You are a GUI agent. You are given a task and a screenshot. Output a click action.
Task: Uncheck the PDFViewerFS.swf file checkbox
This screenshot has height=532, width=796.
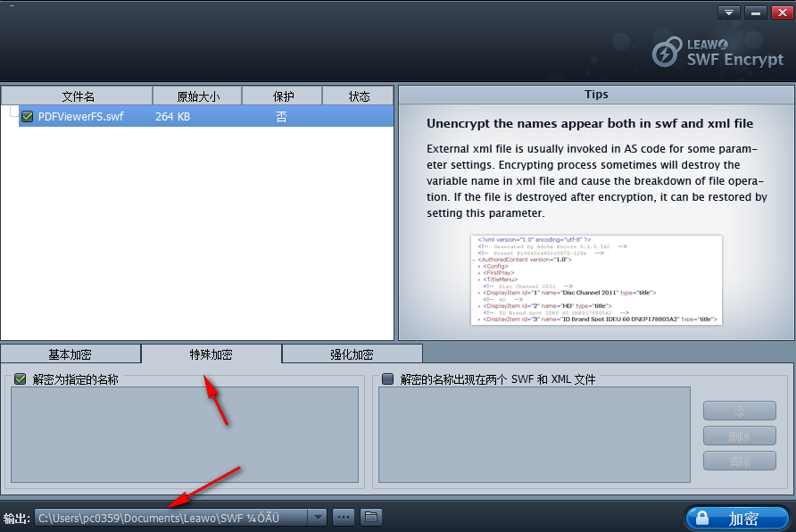tap(28, 116)
